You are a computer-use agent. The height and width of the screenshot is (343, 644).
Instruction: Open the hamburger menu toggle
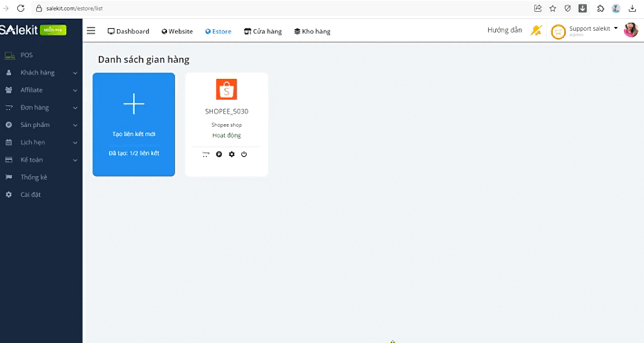point(91,31)
